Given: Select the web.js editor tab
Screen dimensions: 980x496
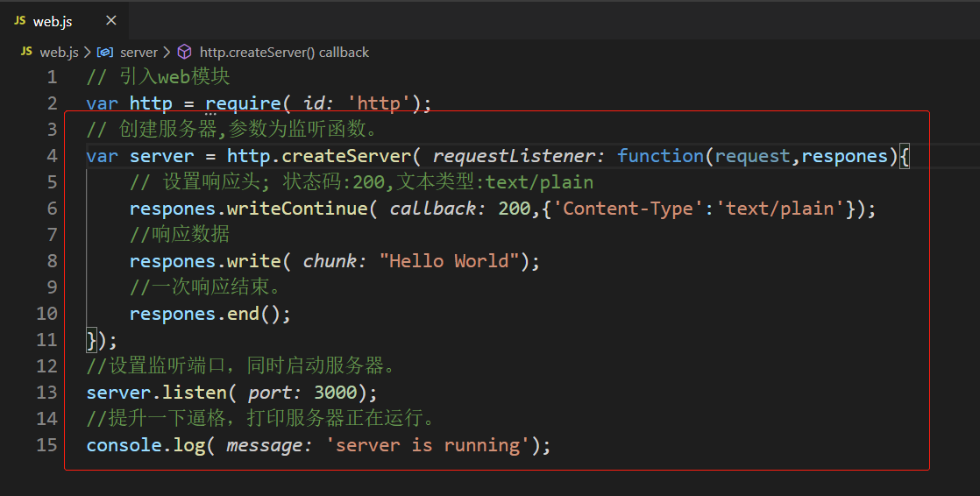Looking at the screenshot, I should (65, 21).
